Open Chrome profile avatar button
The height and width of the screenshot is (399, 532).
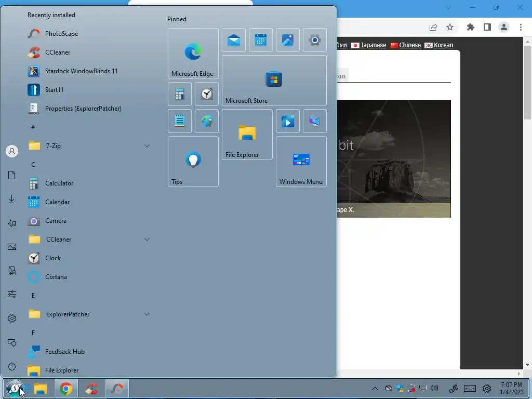(504, 27)
